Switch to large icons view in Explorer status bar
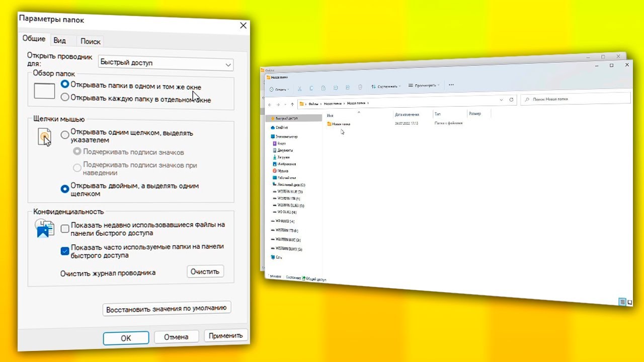Image resolution: width=644 pixels, height=362 pixels. click(629, 302)
